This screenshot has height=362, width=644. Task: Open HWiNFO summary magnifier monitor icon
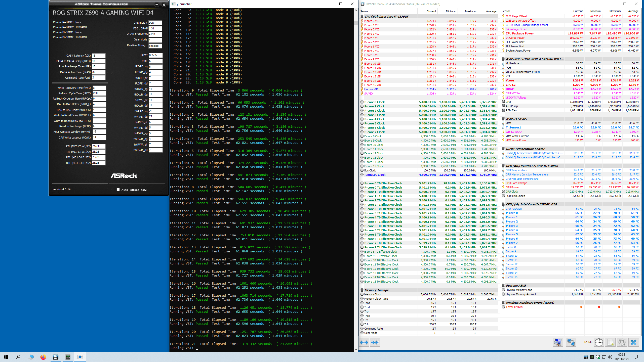point(558,342)
